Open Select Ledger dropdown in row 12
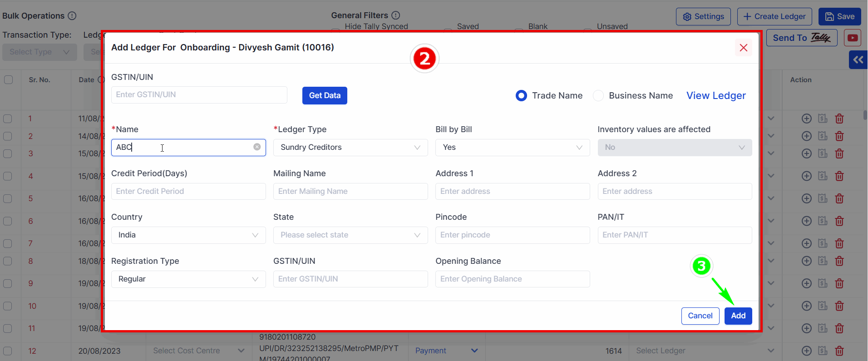The image size is (868, 361). pyautogui.click(x=705, y=351)
